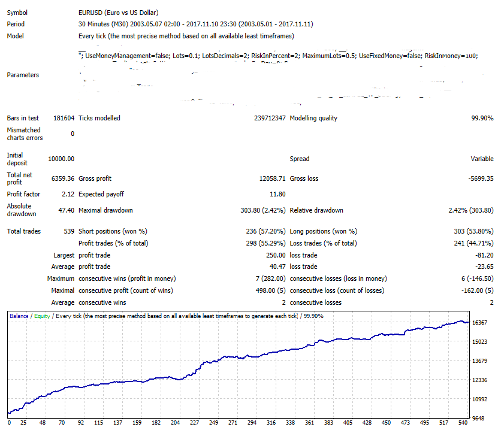The width and height of the screenshot is (504, 430).
Task: Click chart y-axis label 15023
Action: point(479,342)
